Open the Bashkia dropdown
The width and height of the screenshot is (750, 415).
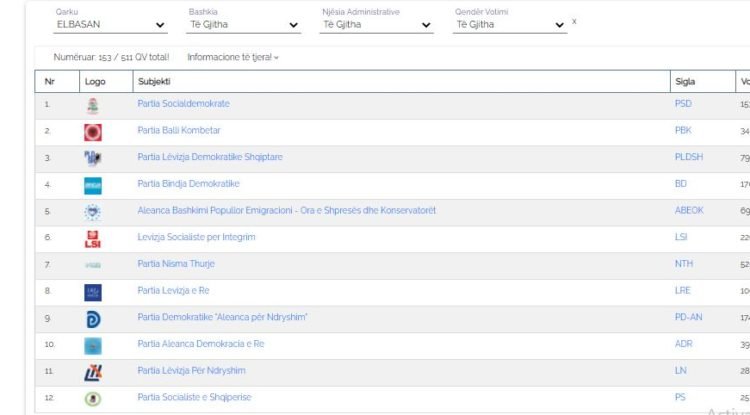coord(243,25)
